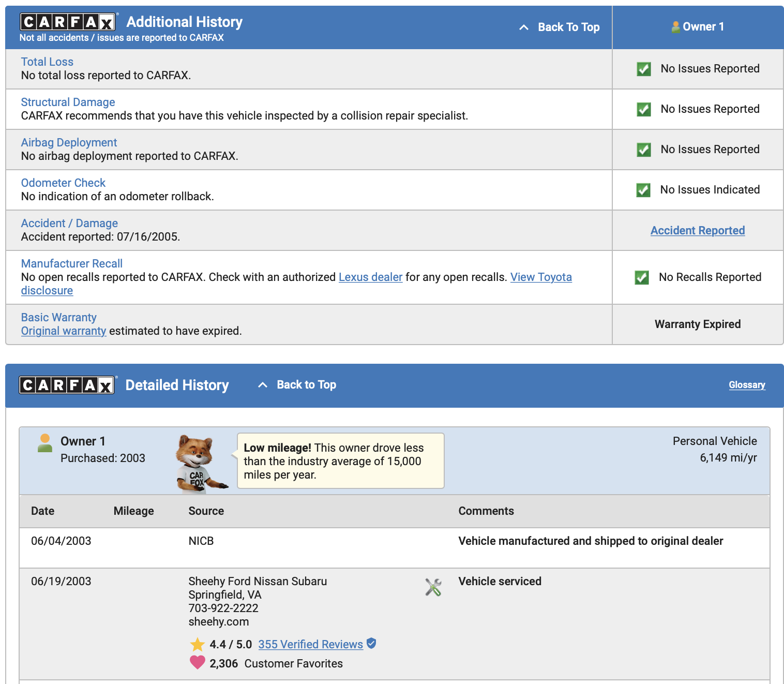The image size is (784, 684).
Task: Click the Warranty Expired status text
Action: (x=698, y=324)
